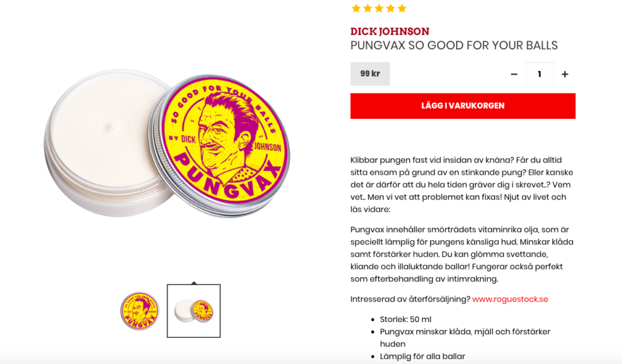Open the Dick Johnson brand link
622x364 pixels.
coord(389,32)
